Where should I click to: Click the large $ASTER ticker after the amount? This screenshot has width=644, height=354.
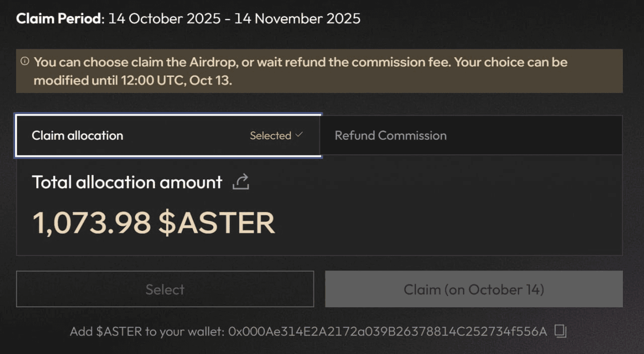pos(217,223)
